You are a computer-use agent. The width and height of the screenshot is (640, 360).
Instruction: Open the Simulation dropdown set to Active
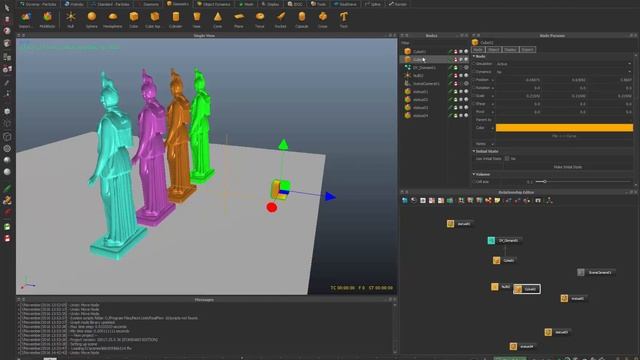click(x=564, y=64)
